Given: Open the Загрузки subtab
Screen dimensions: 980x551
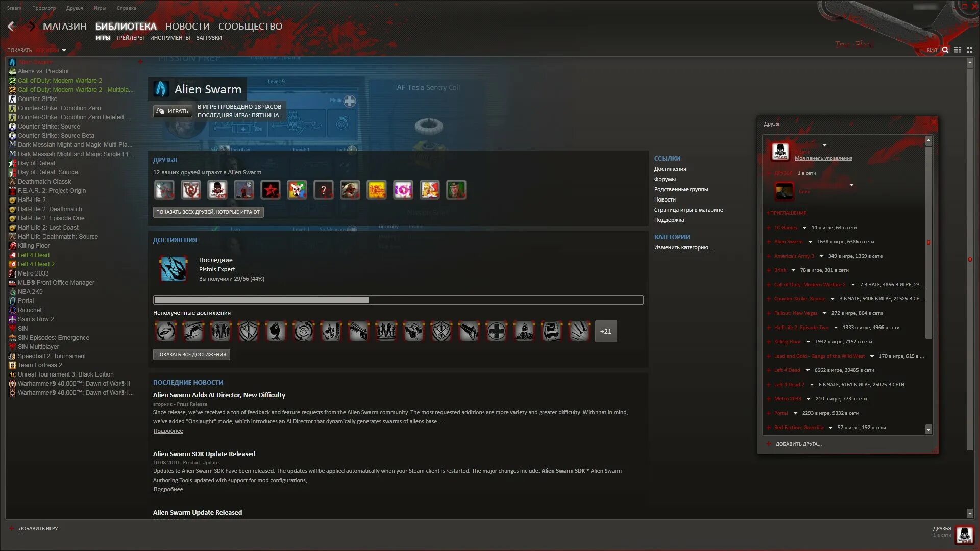Looking at the screenshot, I should [209, 38].
